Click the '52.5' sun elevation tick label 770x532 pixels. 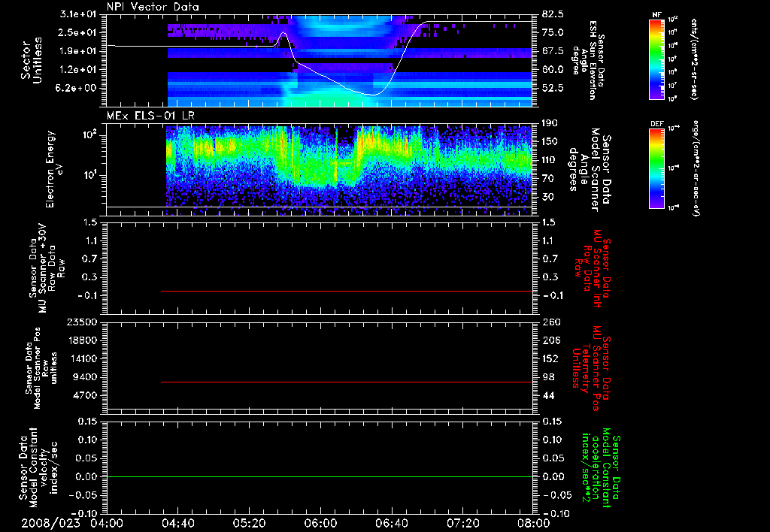[553, 89]
